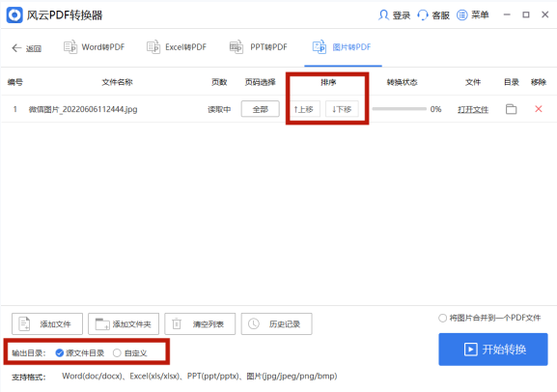
Task: Enable 将图片合并到一个PDF文件 option
Action: [489, 318]
